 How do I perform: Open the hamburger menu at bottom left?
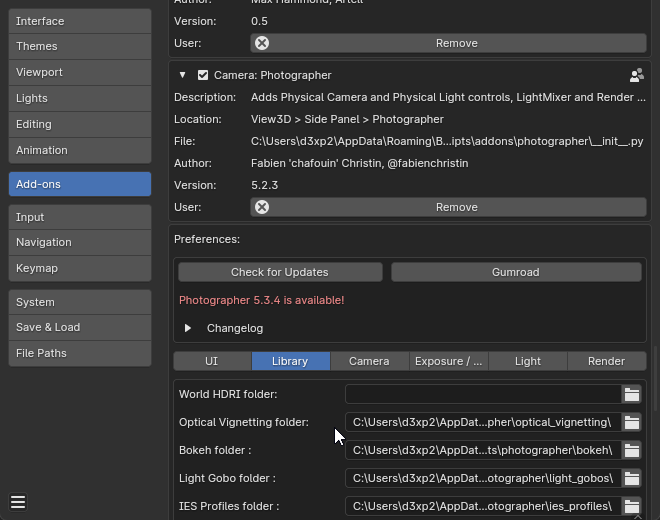point(18,502)
